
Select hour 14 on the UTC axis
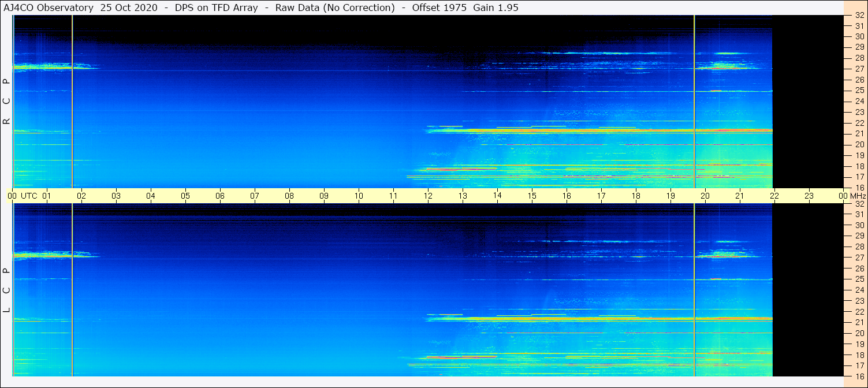point(497,196)
